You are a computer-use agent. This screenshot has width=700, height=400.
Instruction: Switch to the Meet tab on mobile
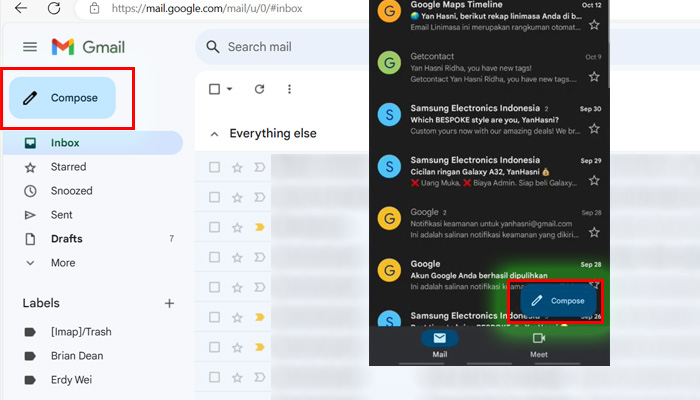coord(538,344)
